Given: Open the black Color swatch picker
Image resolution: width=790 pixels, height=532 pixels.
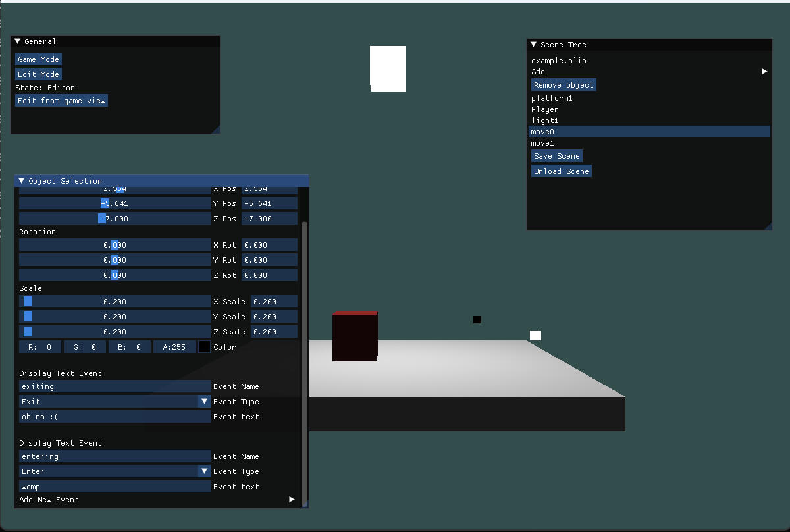Looking at the screenshot, I should coord(205,347).
